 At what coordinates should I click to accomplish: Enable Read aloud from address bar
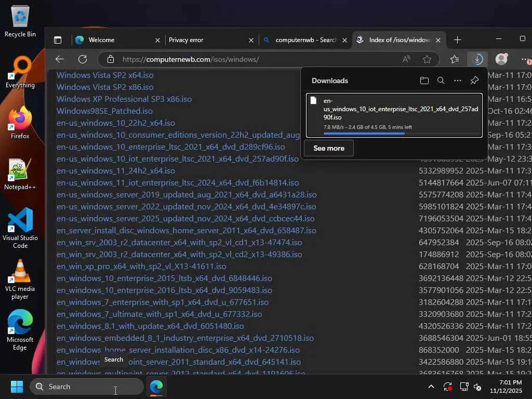(x=406, y=59)
